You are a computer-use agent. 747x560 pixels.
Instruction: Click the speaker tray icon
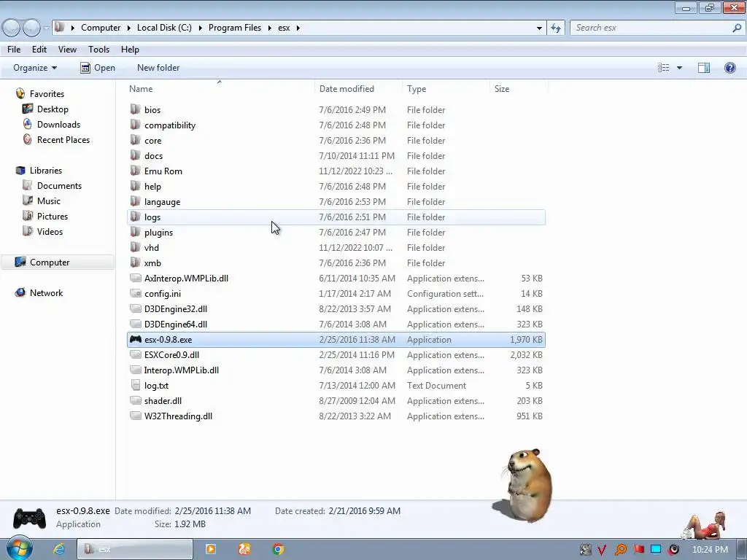point(673,550)
